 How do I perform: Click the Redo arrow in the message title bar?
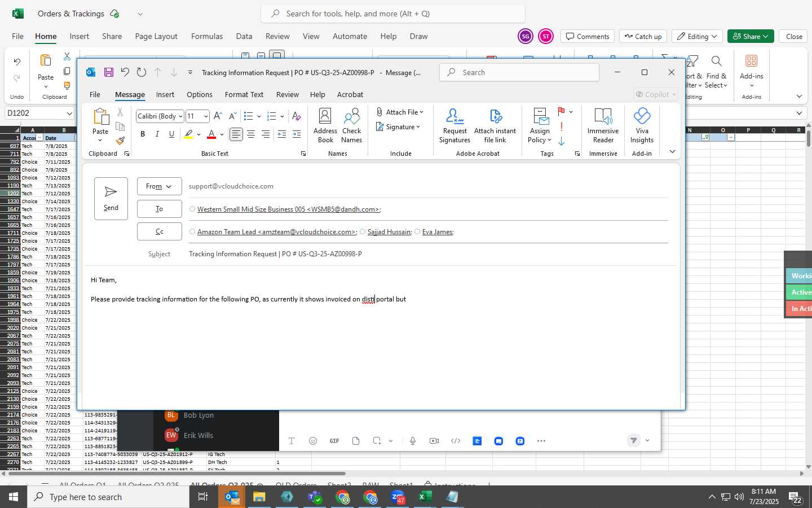point(142,72)
